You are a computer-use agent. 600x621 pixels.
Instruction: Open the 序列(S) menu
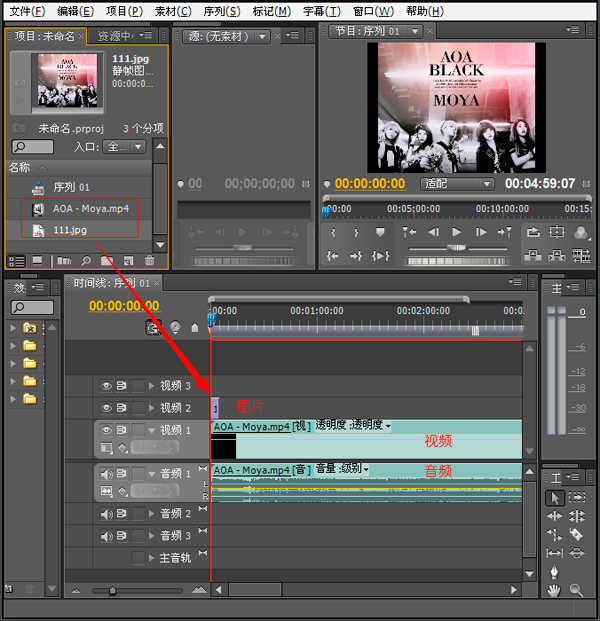[222, 11]
